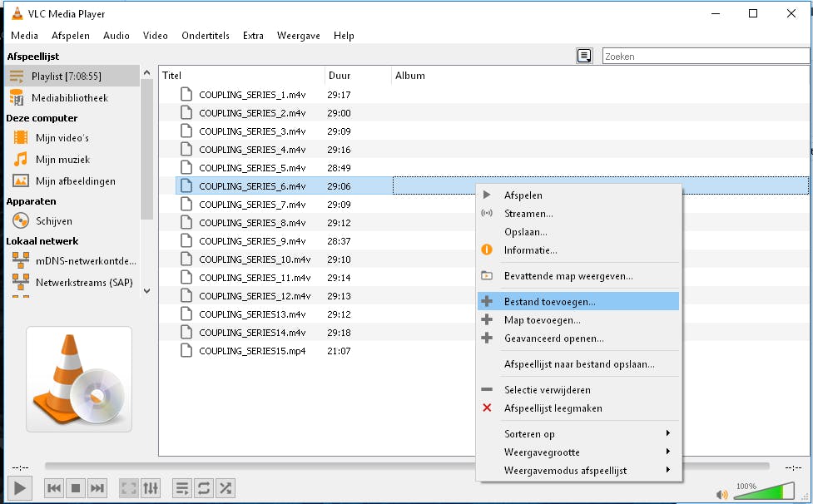This screenshot has width=813, height=504.
Task: Toggle fullscreen video mode
Action: tap(128, 488)
